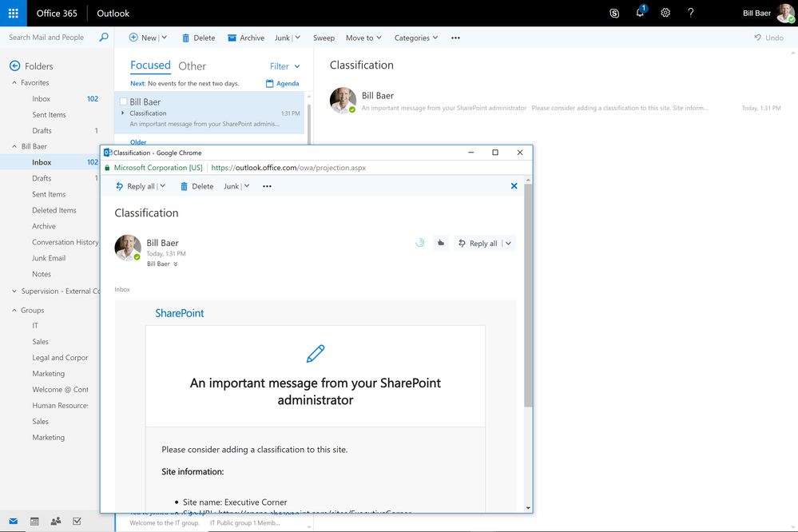This screenshot has height=532, width=798.
Task: Click Bill Baer profile picture in header
Action: click(786, 14)
